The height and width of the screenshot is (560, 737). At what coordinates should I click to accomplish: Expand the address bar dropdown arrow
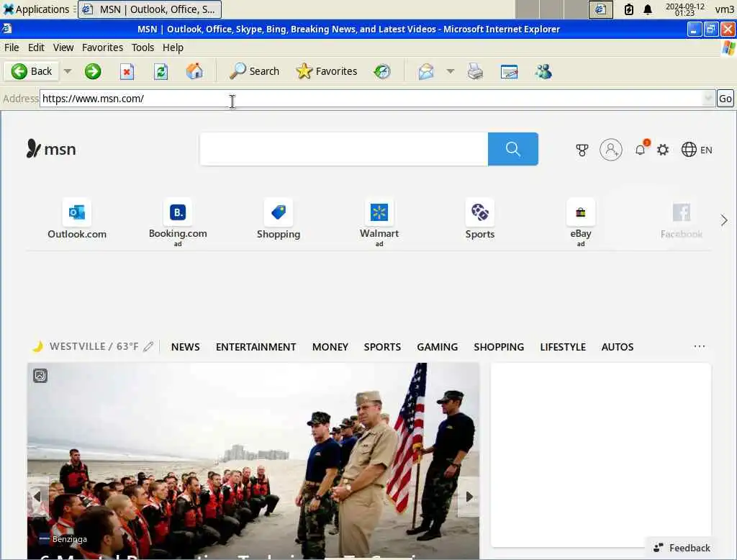click(x=708, y=99)
